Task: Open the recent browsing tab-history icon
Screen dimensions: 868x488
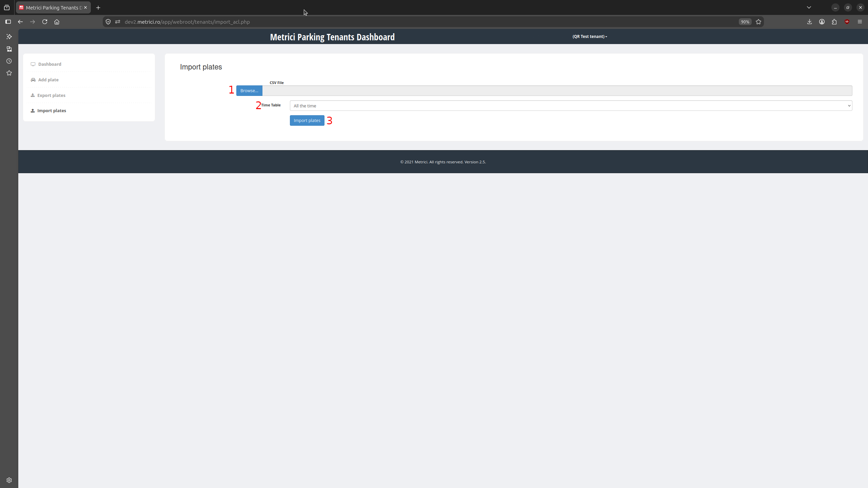Action: (7, 7)
